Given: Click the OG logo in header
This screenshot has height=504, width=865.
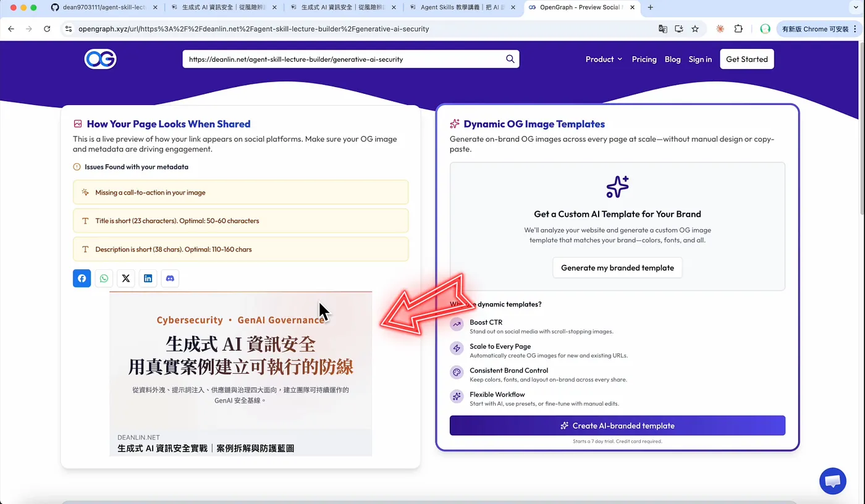Looking at the screenshot, I should (x=100, y=59).
